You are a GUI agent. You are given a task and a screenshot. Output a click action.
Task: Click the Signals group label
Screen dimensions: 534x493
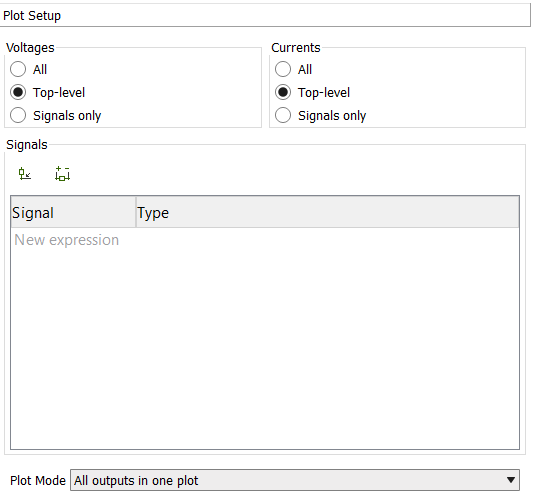[x=27, y=145]
